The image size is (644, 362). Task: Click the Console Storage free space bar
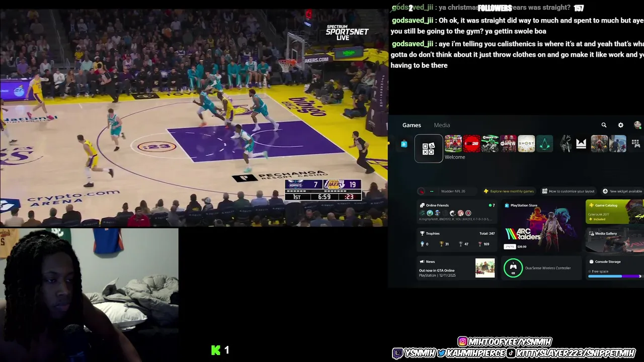click(x=615, y=276)
